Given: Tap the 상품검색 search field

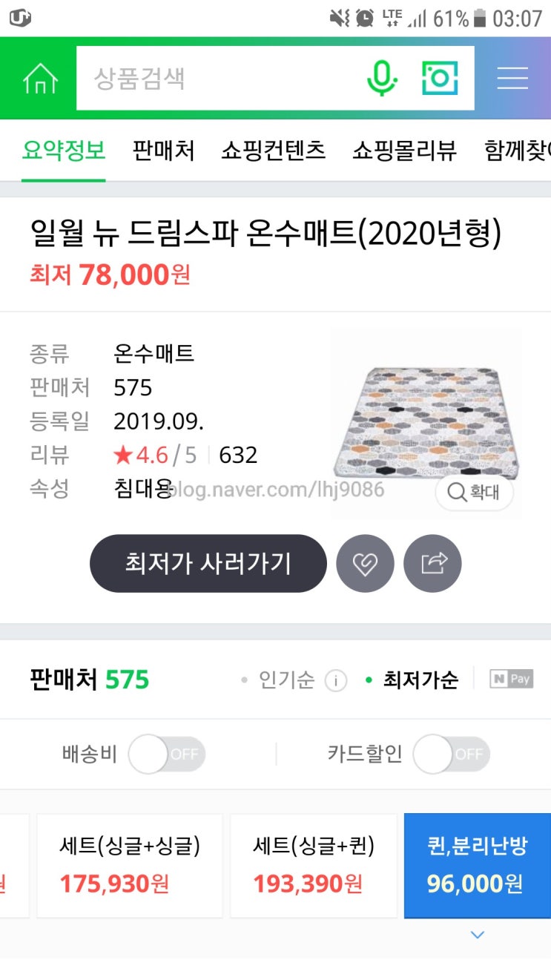Looking at the screenshot, I should coord(222,78).
